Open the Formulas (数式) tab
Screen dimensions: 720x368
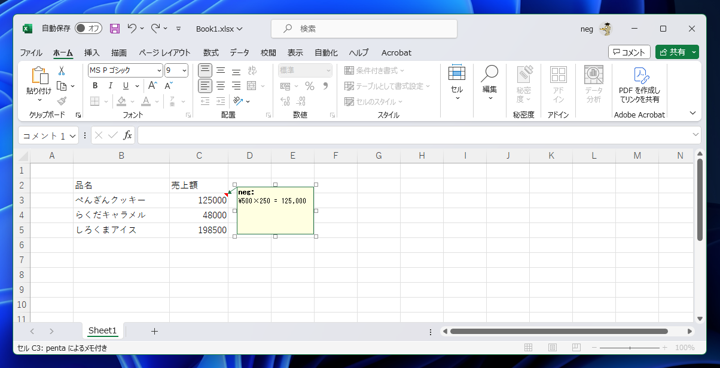point(211,53)
